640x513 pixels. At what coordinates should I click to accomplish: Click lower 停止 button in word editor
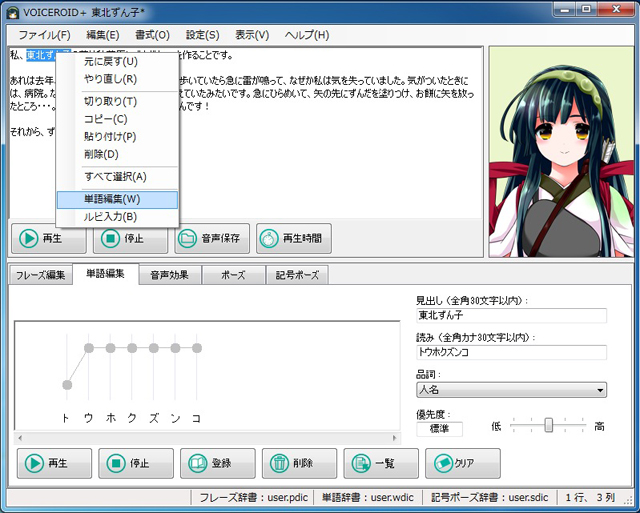tap(136, 463)
